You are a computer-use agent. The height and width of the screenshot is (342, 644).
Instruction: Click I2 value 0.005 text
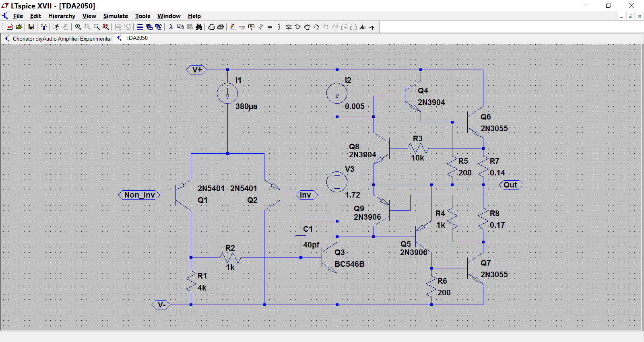click(355, 107)
